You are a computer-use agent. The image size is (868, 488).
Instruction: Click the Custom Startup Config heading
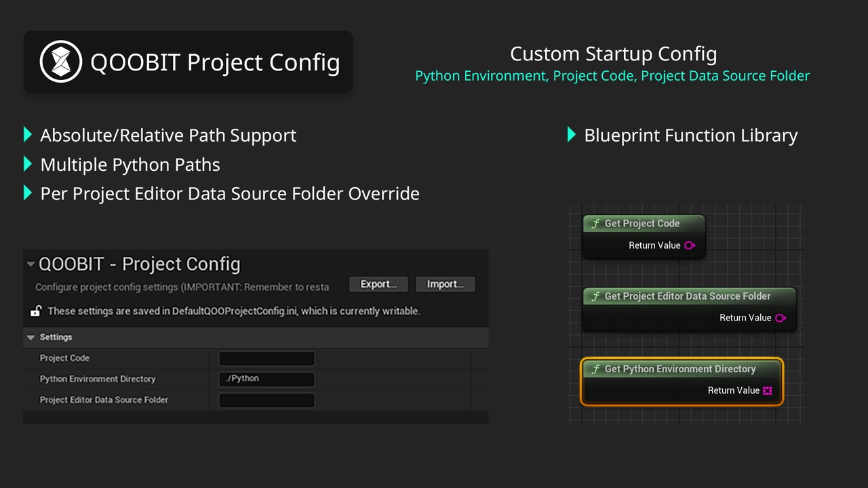pyautogui.click(x=613, y=54)
